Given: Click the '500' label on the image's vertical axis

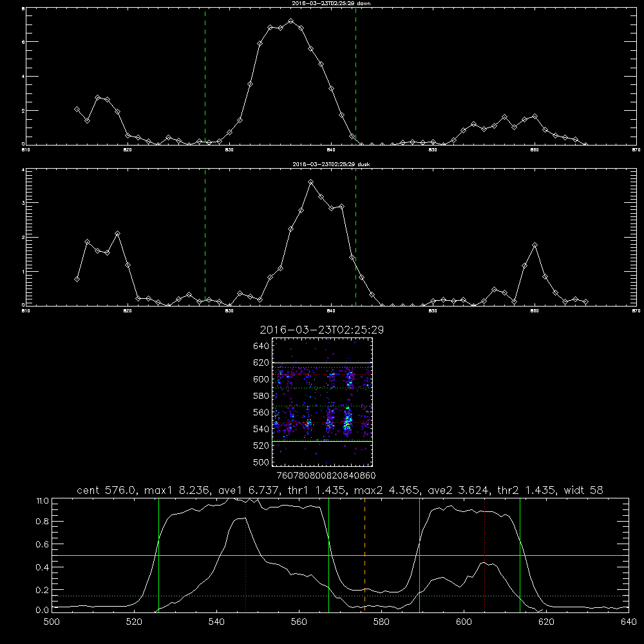Looking at the screenshot, I should coord(261,462).
